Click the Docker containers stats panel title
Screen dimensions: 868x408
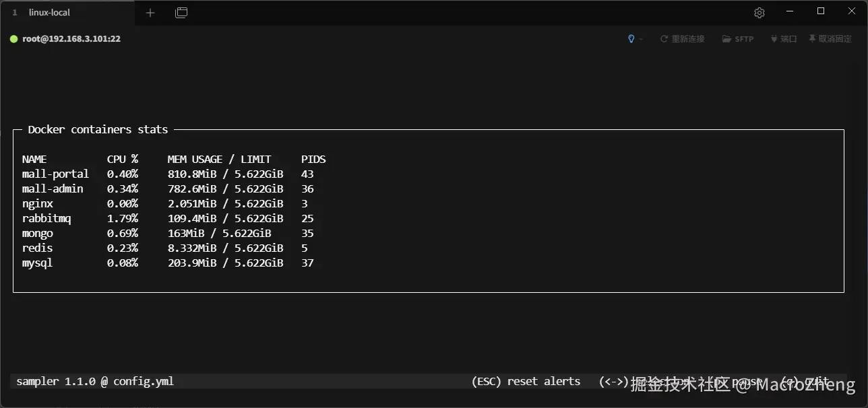pos(98,129)
